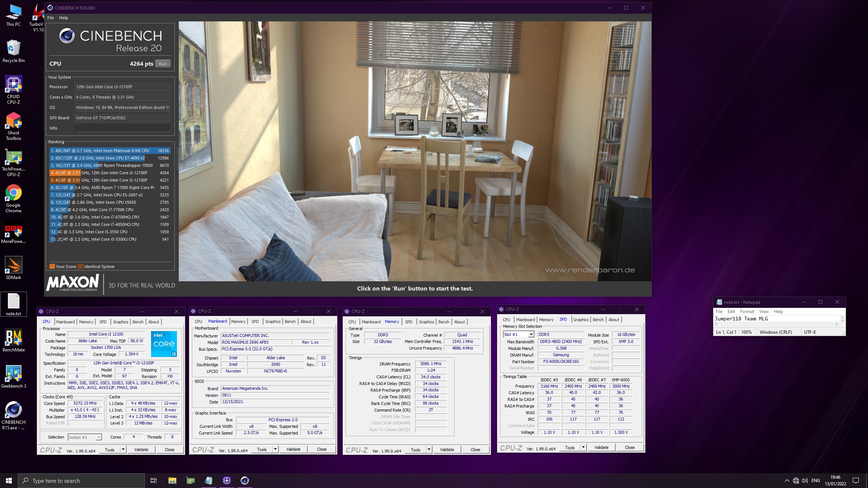Launch CINEBENCH R15.exe desktop shortcut
This screenshot has width=868, height=488.
(x=13, y=415)
